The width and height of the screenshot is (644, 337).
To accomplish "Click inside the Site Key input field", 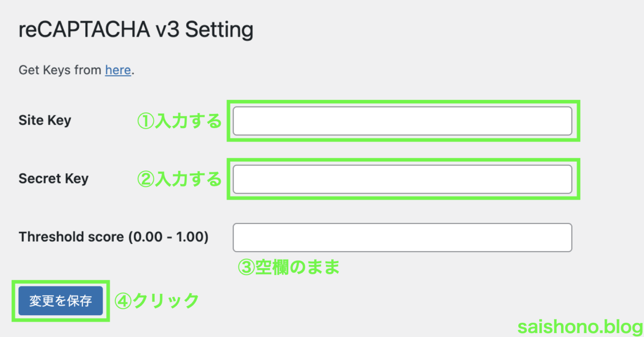I will pyautogui.click(x=402, y=120).
